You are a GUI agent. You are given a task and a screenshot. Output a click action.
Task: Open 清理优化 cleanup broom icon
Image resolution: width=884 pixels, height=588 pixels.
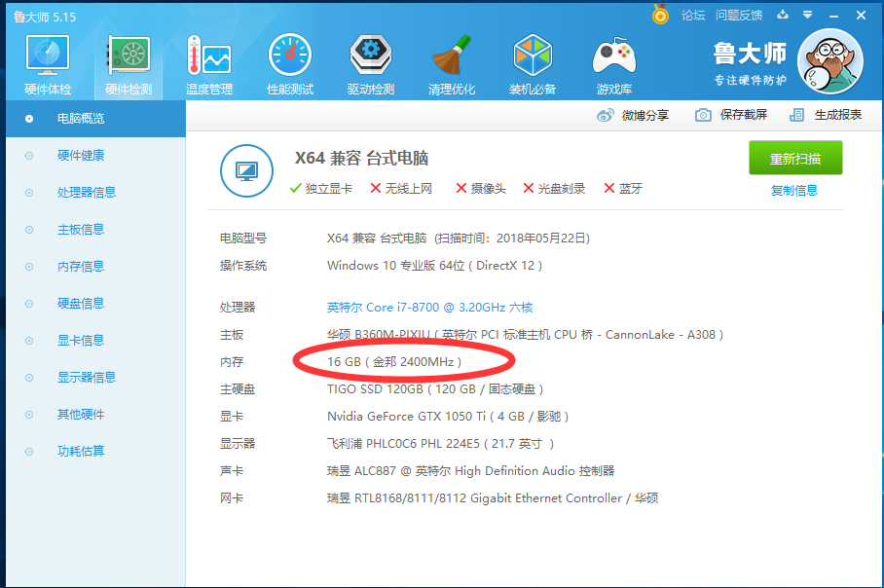[x=452, y=65]
